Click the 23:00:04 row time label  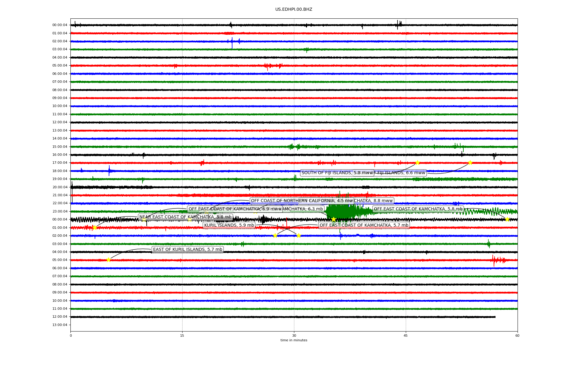click(60, 211)
